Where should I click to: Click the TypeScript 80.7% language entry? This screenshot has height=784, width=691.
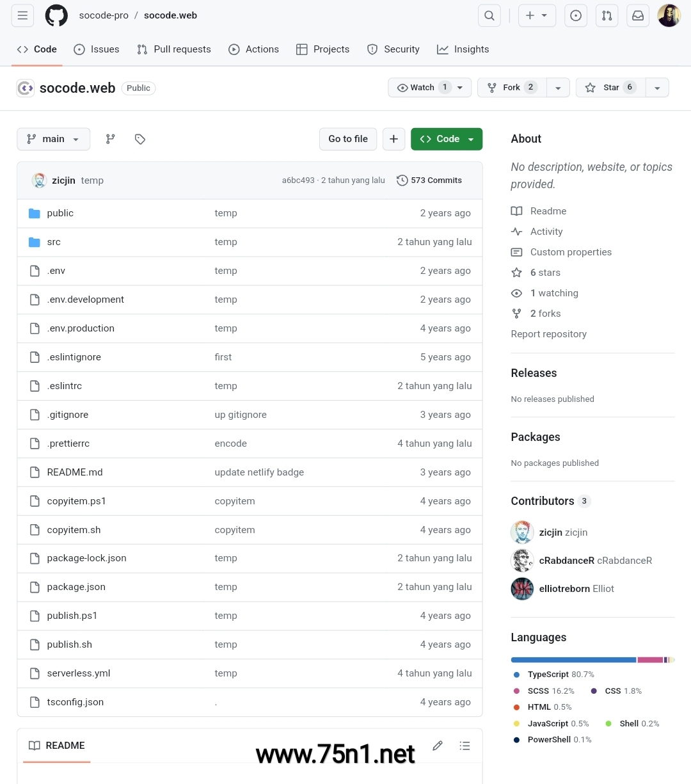click(x=554, y=675)
